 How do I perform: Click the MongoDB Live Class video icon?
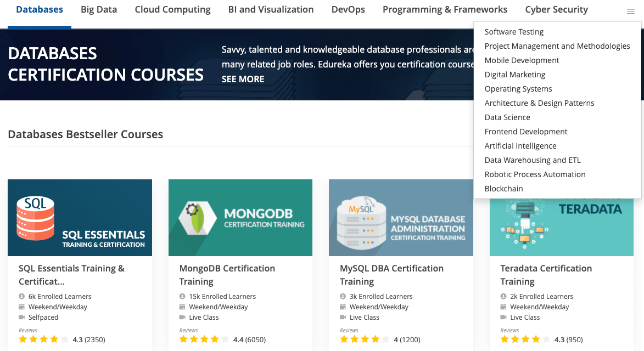point(182,317)
